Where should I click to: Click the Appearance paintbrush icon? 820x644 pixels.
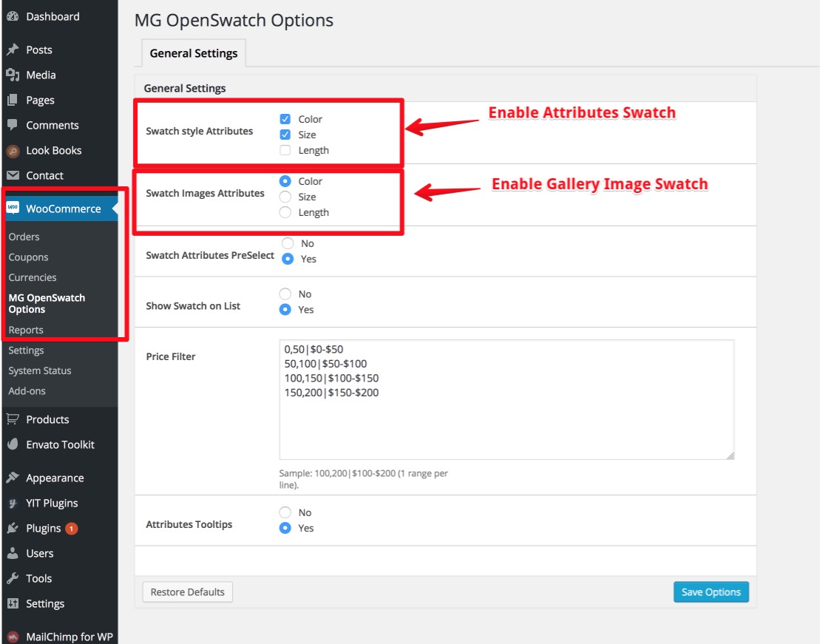click(x=13, y=478)
